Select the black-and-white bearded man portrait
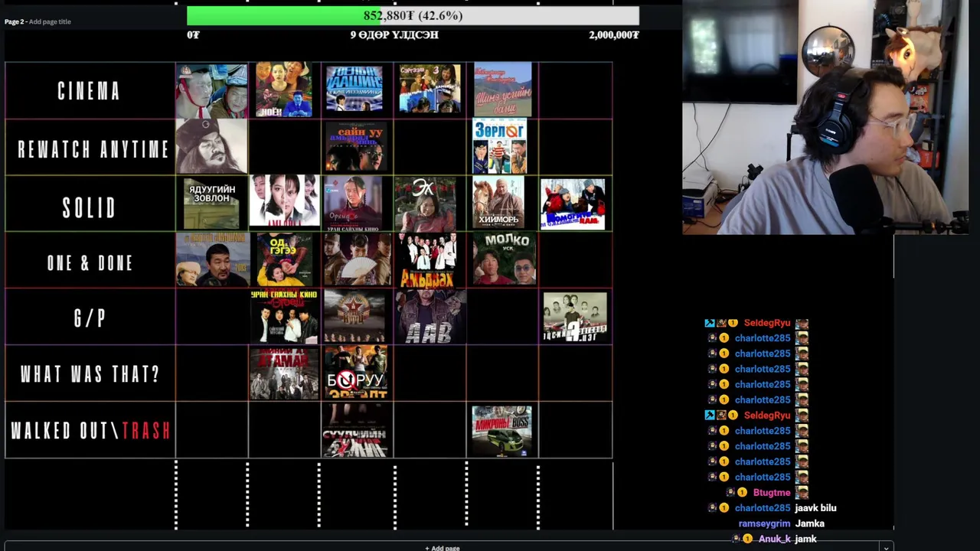The width and height of the screenshot is (980, 551). (211, 146)
